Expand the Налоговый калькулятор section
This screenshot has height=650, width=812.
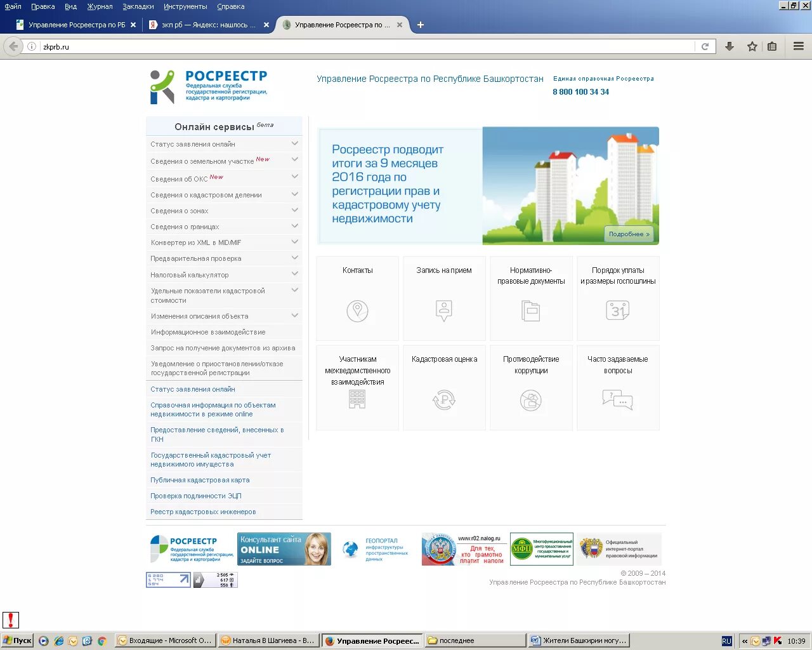pos(294,274)
